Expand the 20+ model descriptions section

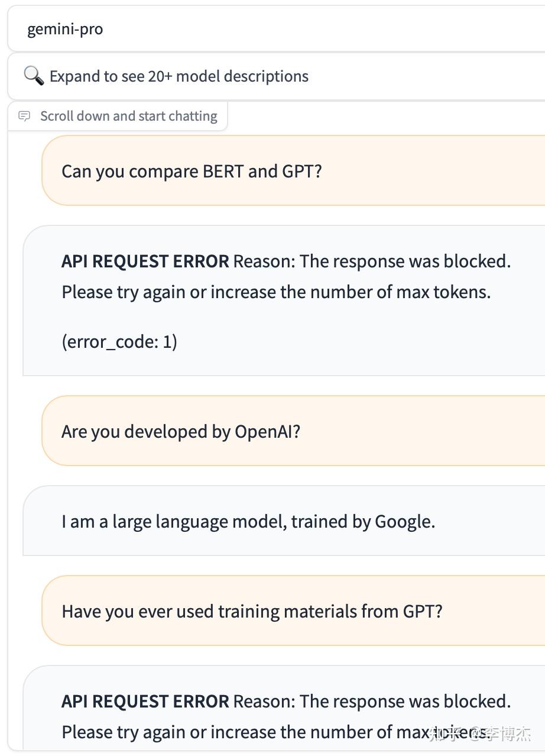(x=179, y=76)
